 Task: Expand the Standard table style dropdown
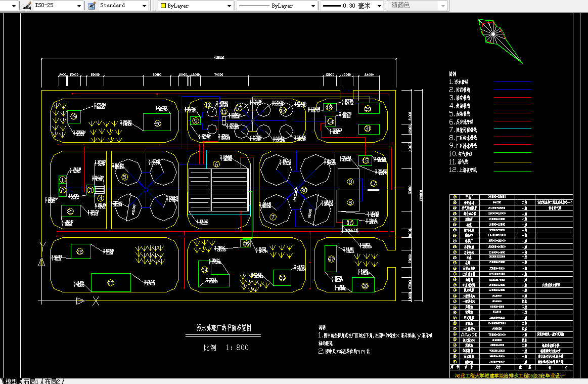click(x=145, y=6)
